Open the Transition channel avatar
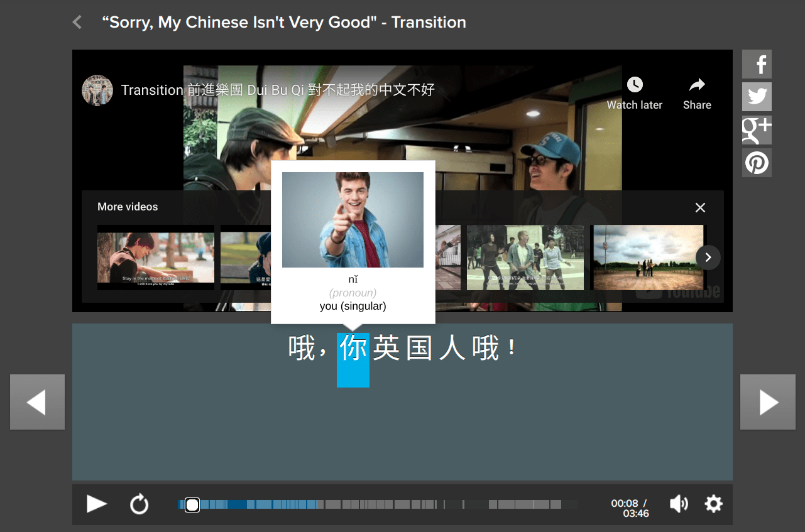The height and width of the screenshot is (532, 805). [x=97, y=90]
